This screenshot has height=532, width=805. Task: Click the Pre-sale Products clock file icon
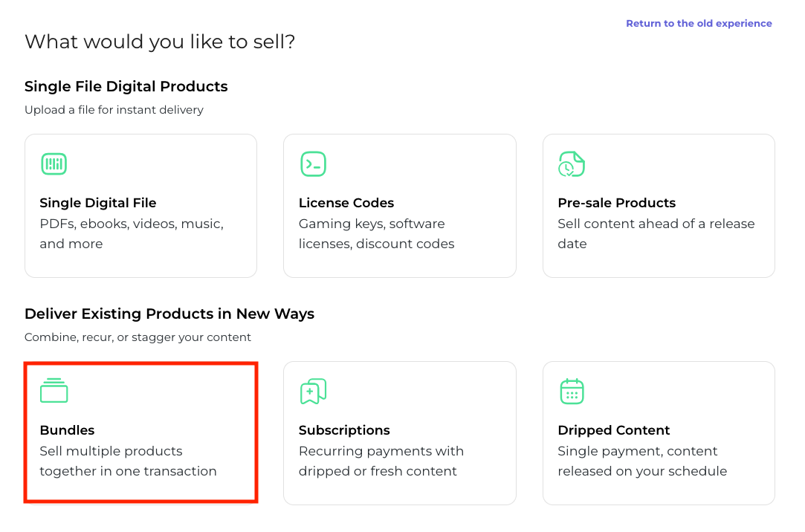click(x=572, y=164)
